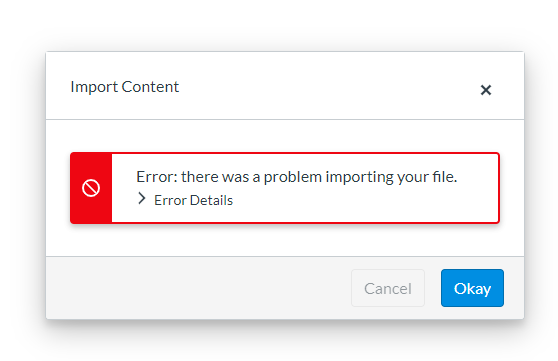
Task: Open the Error Details text label
Action: point(193,200)
